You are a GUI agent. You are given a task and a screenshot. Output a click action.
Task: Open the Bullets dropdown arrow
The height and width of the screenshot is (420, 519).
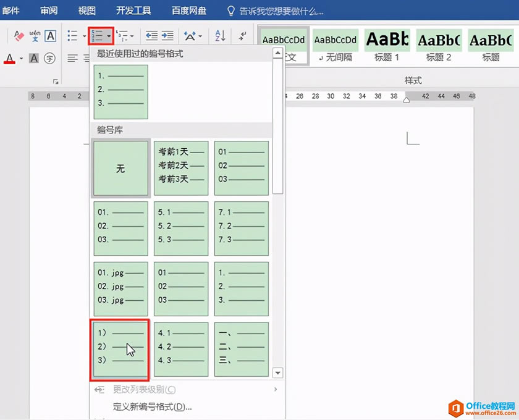pyautogui.click(x=84, y=36)
